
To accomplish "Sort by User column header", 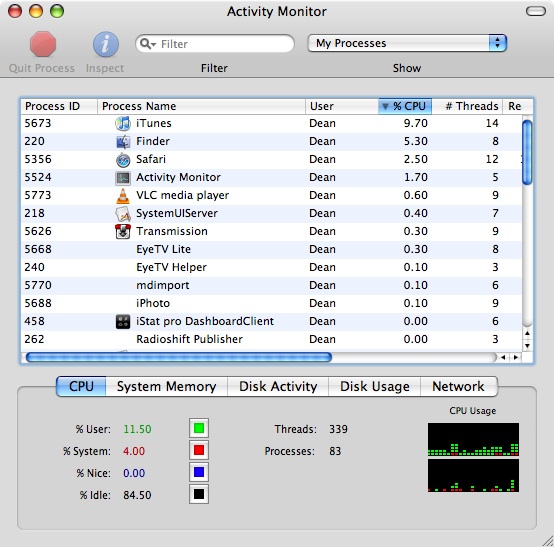I will click(342, 106).
